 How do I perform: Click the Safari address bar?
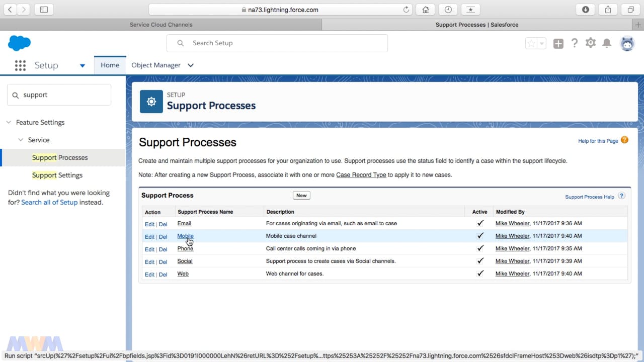point(280,10)
